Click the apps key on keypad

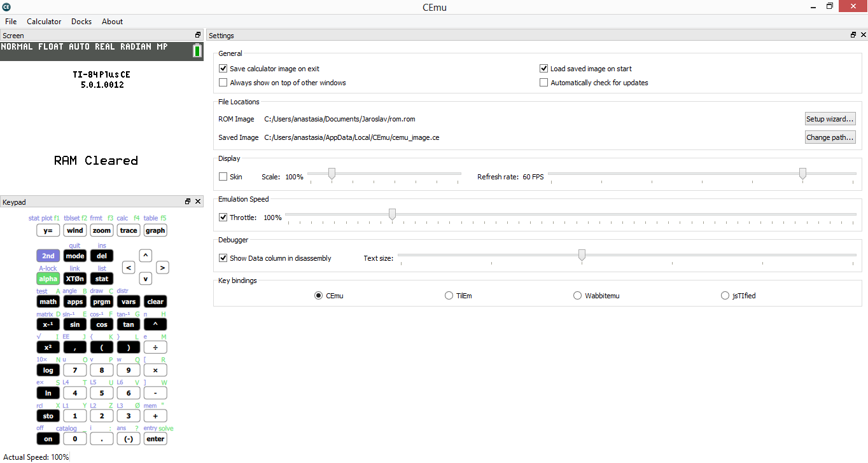75,301
